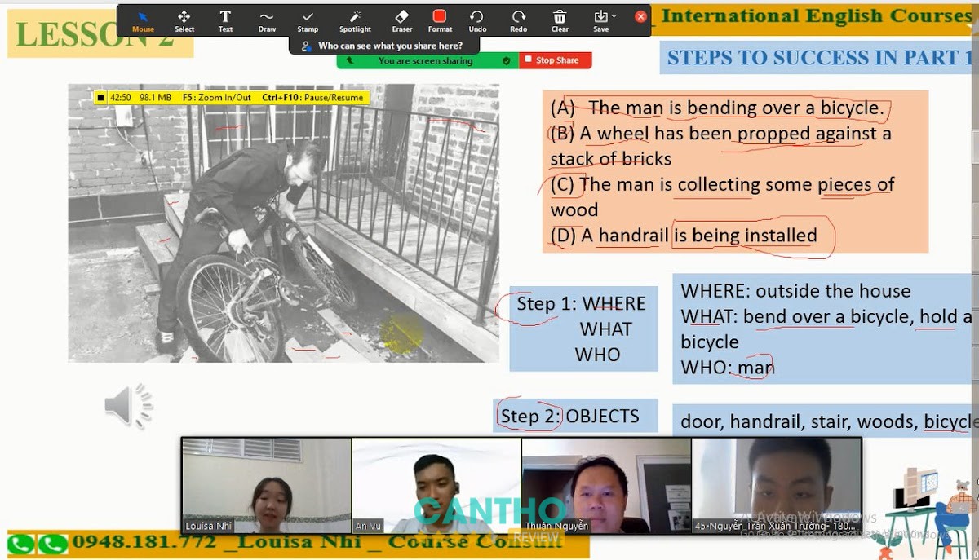Click 'STEPS TO SUCCESS IN PART 1' heading
This screenshot has height=560, width=979.
click(820, 57)
